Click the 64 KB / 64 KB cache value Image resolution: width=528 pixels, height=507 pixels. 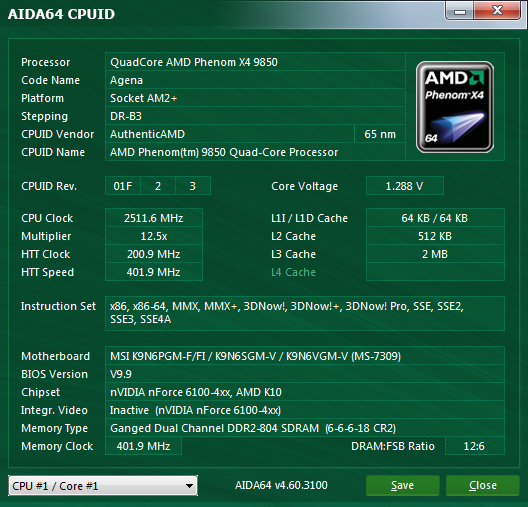pos(435,218)
